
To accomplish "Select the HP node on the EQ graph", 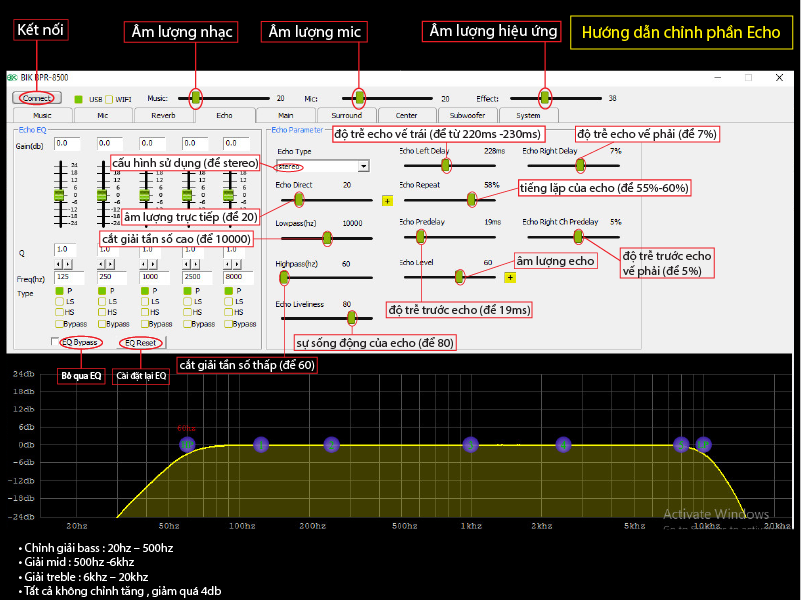I will (187, 445).
